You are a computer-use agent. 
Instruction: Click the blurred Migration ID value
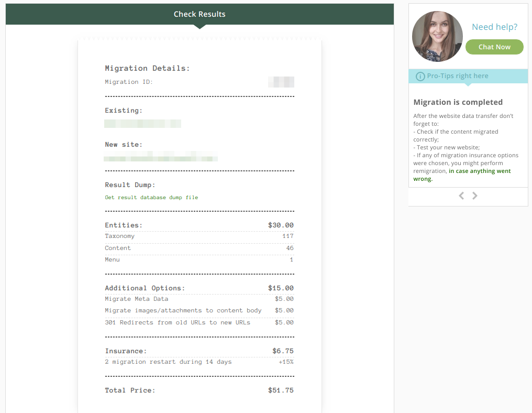pos(281,82)
